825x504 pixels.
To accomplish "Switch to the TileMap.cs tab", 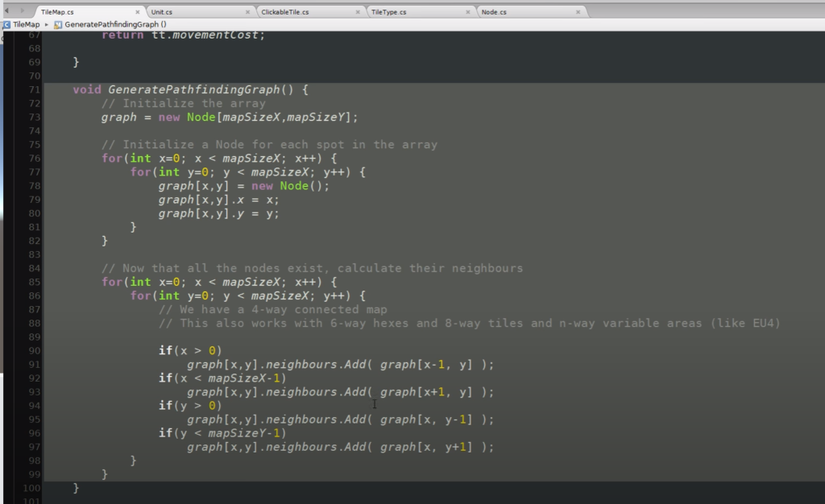I will pyautogui.click(x=57, y=11).
